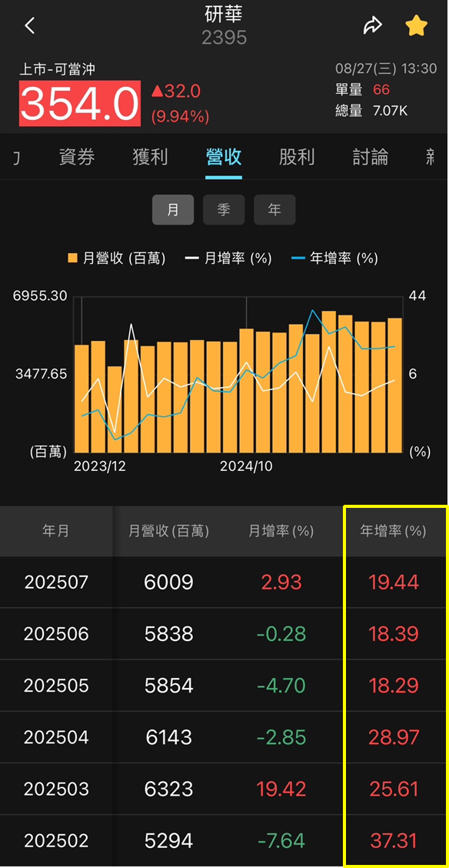Toggle the yellow favorite star
The width and height of the screenshot is (449, 868).
(x=417, y=25)
